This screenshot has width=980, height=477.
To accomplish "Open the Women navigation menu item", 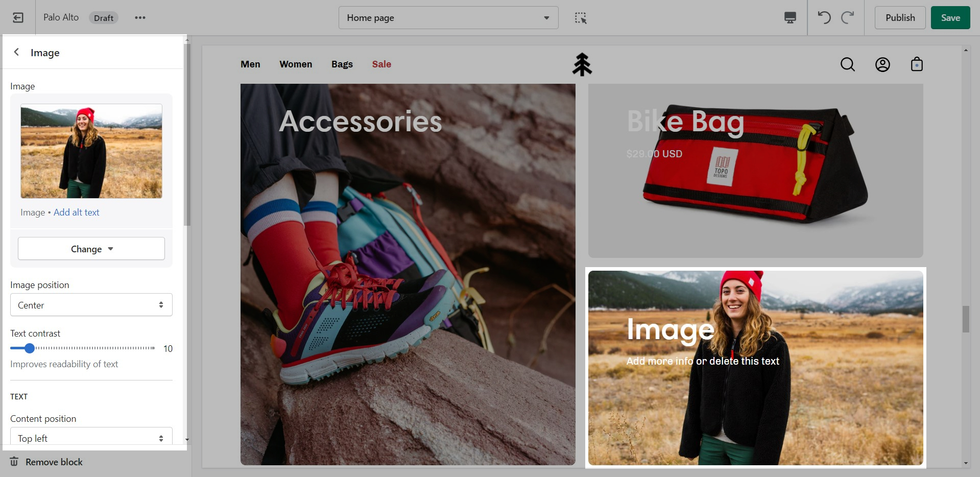I will pos(296,64).
